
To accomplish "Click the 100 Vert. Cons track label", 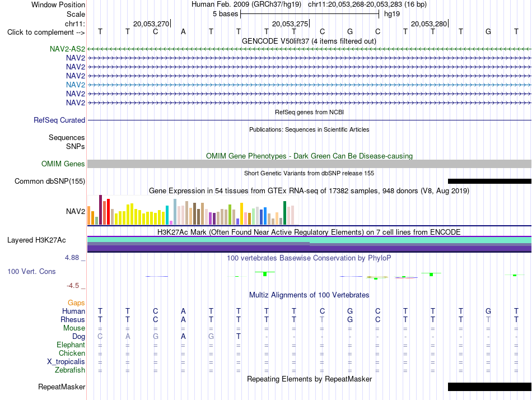I will 31,272.
